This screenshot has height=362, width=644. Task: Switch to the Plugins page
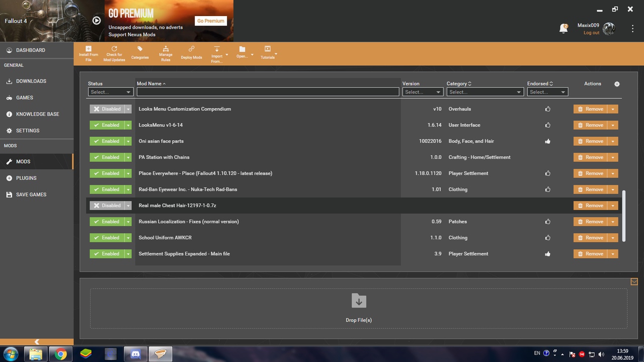[x=37, y=178]
